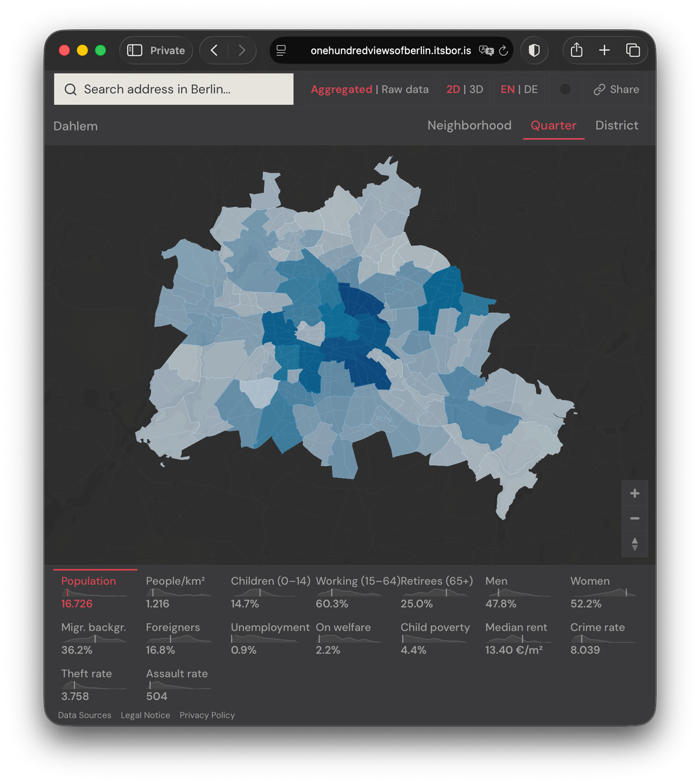Switch the map to 3D view
The height and width of the screenshot is (784, 700).
(x=476, y=89)
